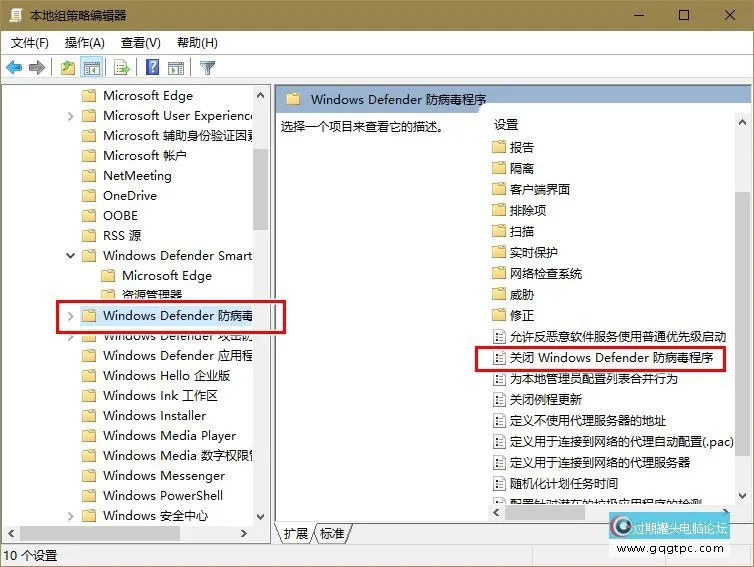The height and width of the screenshot is (567, 754).
Task: Select Windows PowerShell in the tree
Action: pos(163,496)
